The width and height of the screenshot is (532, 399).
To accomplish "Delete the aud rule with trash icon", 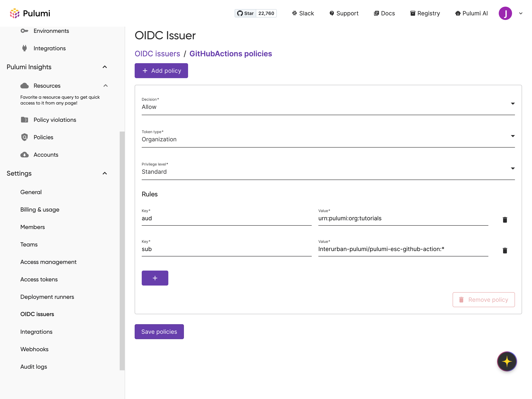I will pyautogui.click(x=505, y=220).
